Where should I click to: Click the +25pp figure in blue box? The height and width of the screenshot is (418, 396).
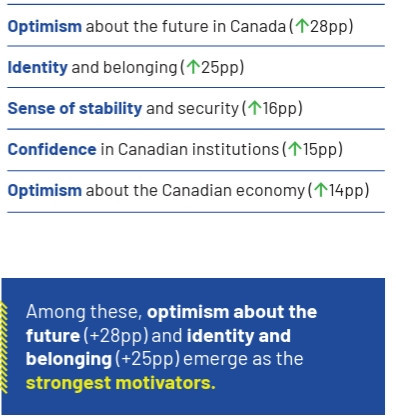pos(148,359)
